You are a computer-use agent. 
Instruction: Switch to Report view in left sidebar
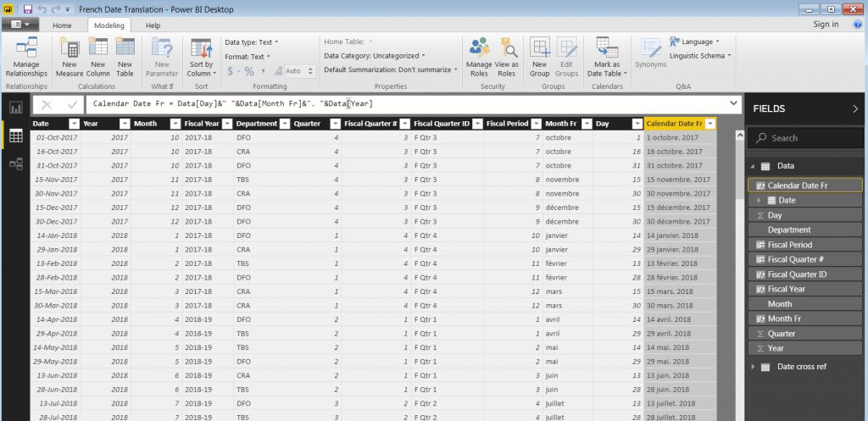[x=15, y=108]
